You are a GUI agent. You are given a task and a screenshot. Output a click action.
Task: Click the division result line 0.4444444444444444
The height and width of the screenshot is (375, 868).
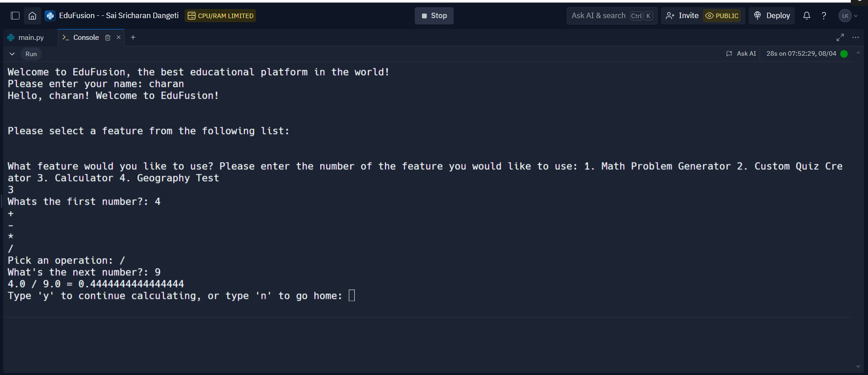[96, 284]
